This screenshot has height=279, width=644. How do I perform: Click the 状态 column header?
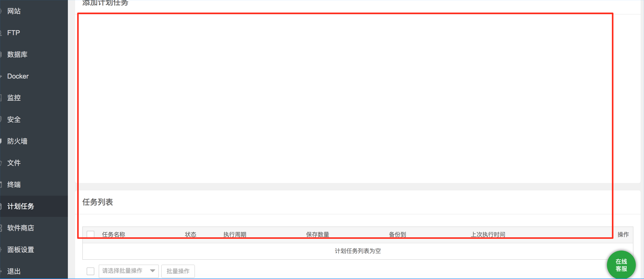point(191,234)
